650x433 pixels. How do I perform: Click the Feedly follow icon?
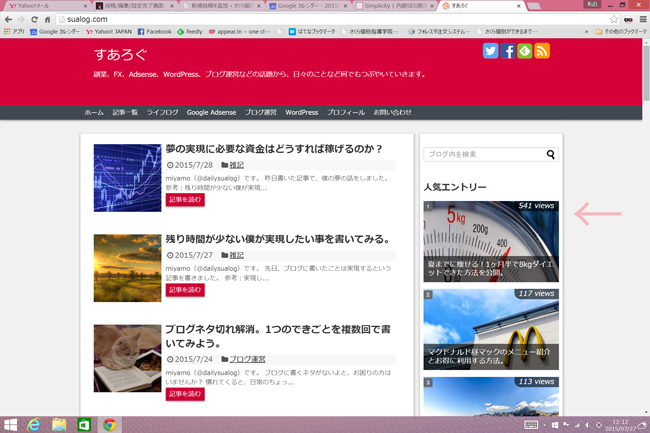[x=525, y=51]
